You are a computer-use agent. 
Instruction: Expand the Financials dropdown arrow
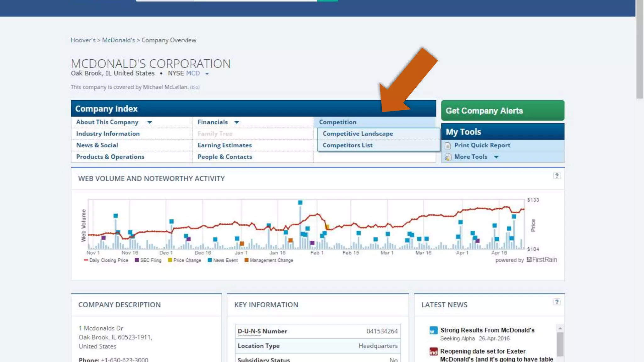(237, 122)
